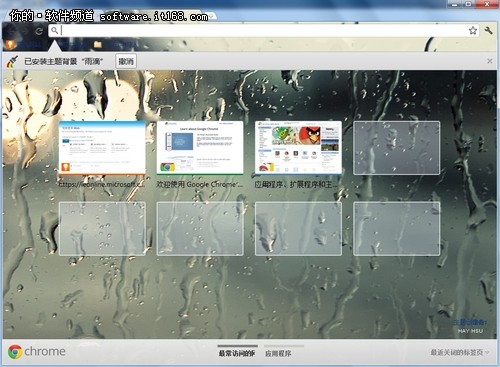Click the theme author HAY HSU credit

coord(470,331)
